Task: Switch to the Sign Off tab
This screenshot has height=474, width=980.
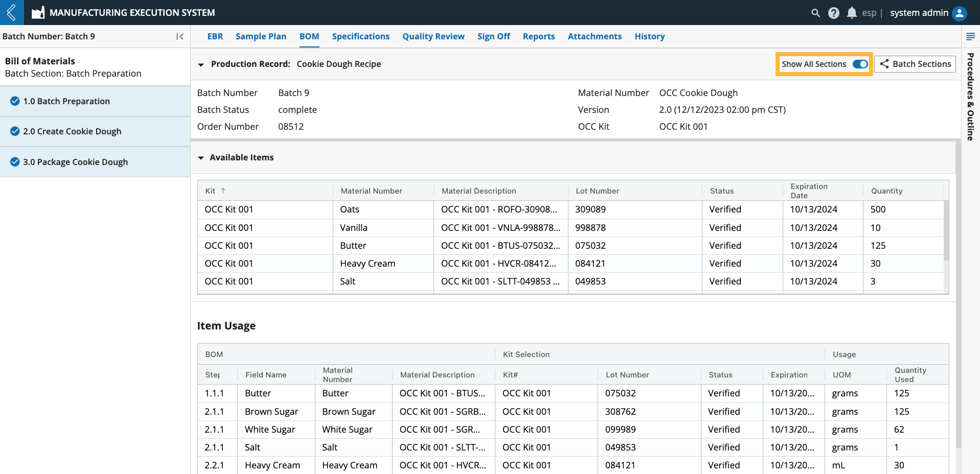Action: [494, 36]
